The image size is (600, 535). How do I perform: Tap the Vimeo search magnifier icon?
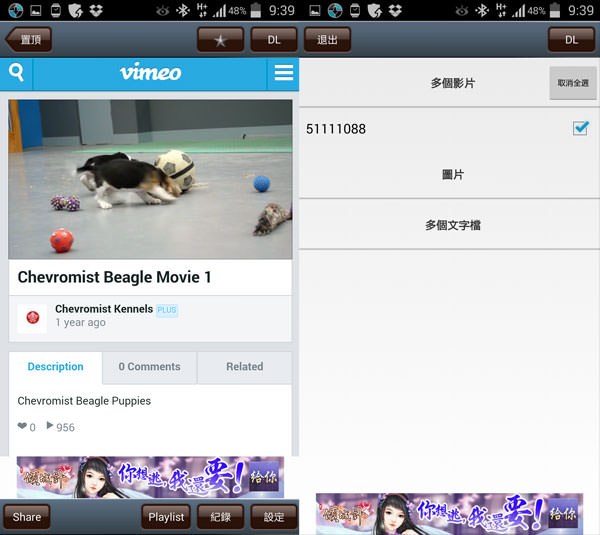click(16, 73)
